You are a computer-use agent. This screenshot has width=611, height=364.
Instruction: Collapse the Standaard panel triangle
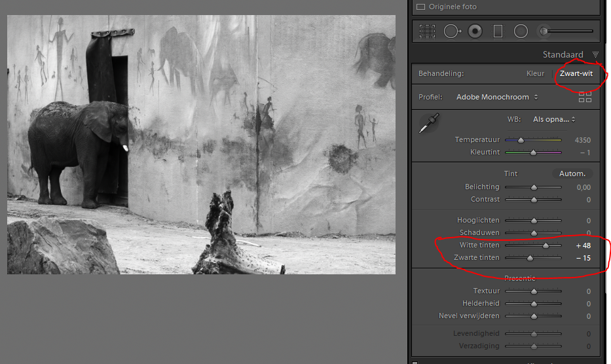(x=595, y=54)
